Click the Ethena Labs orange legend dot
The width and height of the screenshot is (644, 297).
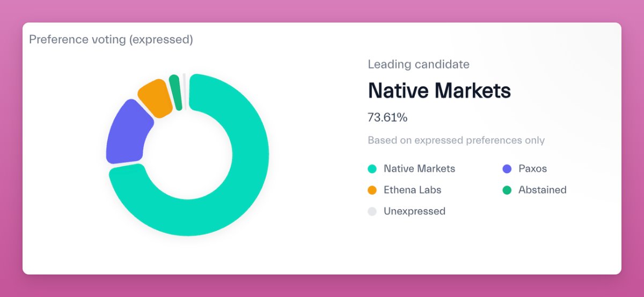coord(372,190)
